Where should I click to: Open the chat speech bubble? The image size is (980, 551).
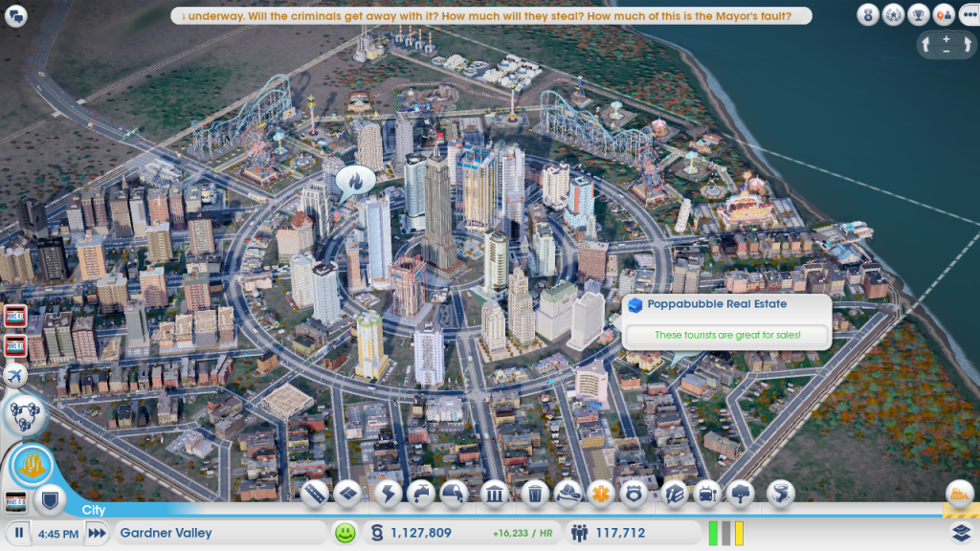coord(15,15)
